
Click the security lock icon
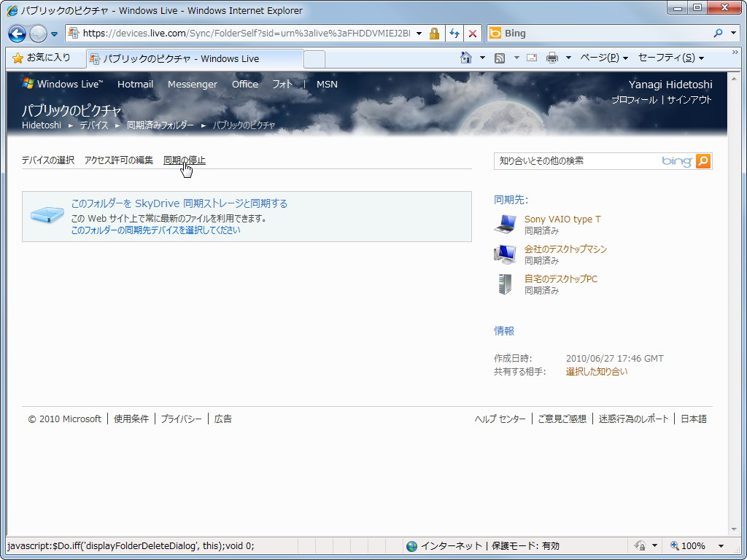click(434, 34)
